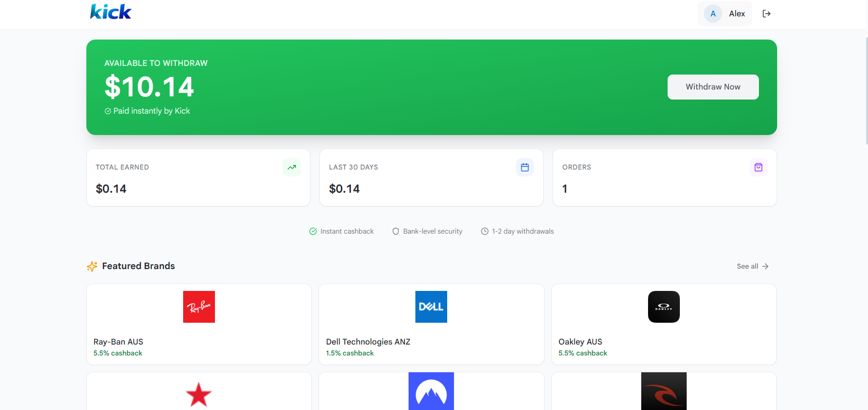The image size is (868, 410).
Task: Click the Available to Withdraw label
Action: point(156,63)
